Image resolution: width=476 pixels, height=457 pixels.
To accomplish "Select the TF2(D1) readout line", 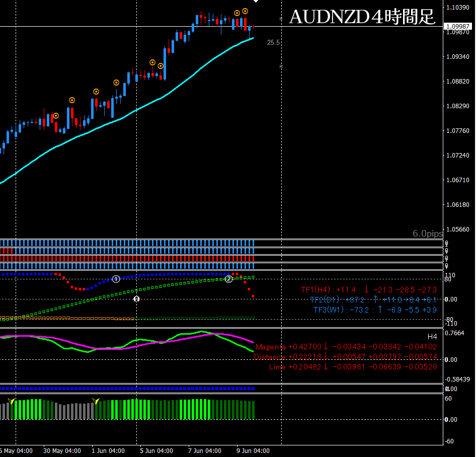I will click(x=373, y=299).
